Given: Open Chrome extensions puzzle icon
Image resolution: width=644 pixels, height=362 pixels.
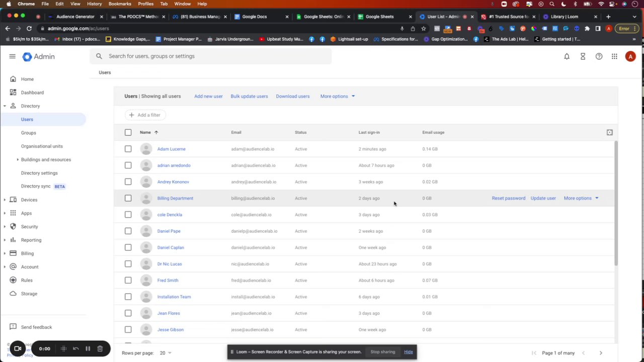Looking at the screenshot, I should coord(587,29).
